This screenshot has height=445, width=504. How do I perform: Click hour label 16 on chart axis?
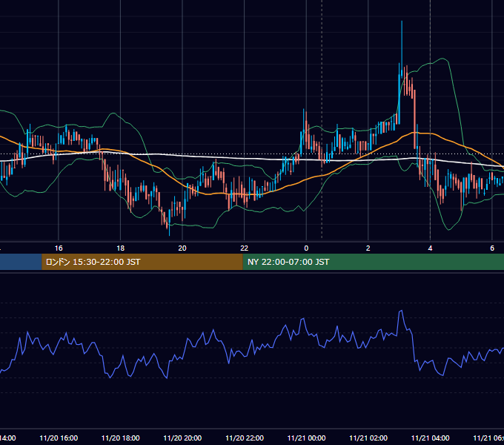coord(59,248)
